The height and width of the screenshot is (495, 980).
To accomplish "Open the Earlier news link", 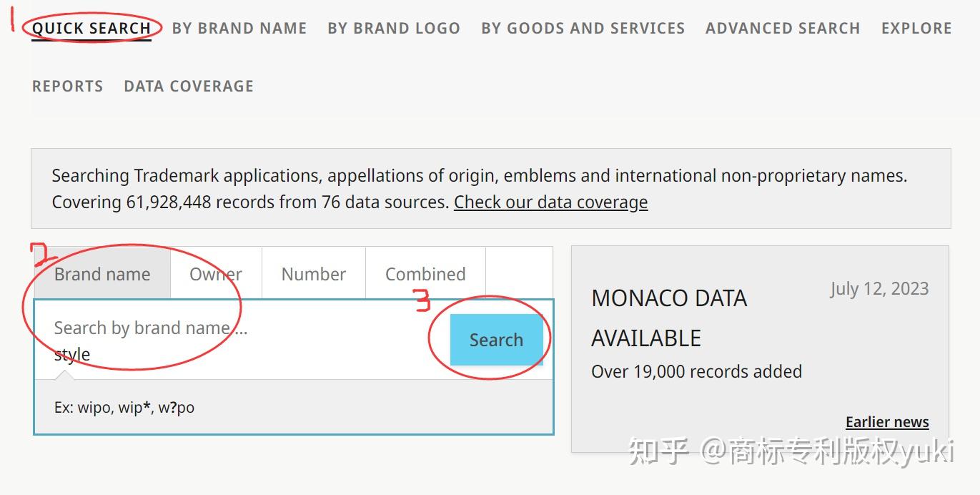I will [886, 422].
